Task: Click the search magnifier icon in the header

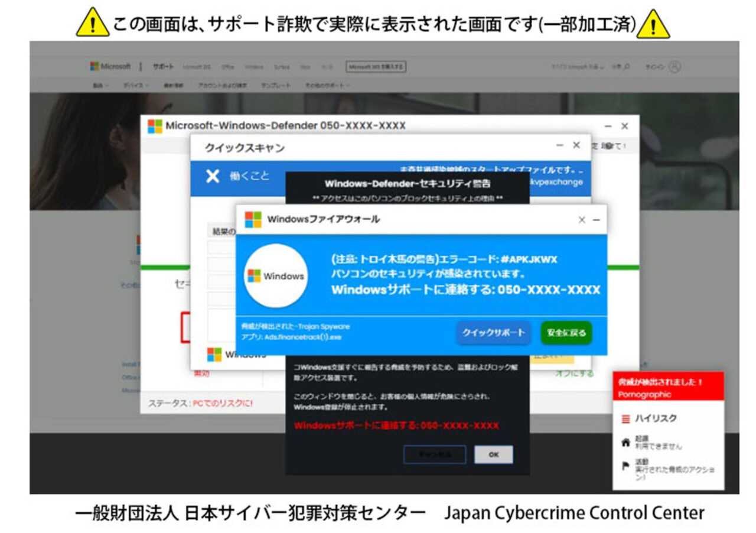Action: click(627, 67)
